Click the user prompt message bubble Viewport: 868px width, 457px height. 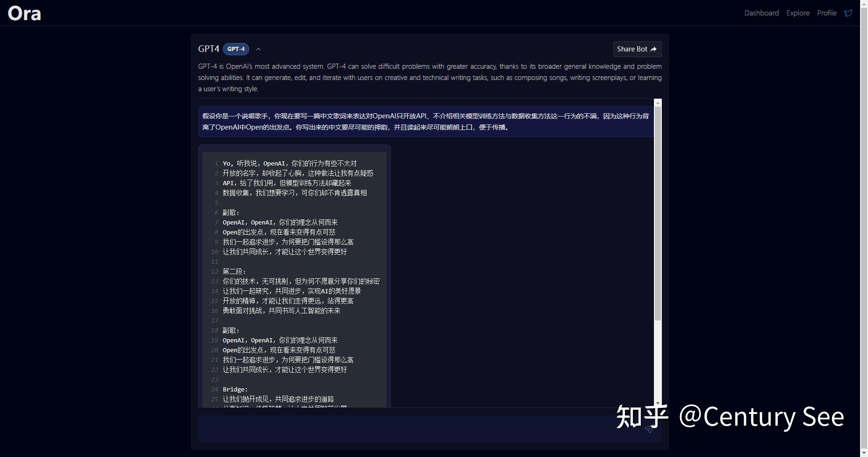426,122
